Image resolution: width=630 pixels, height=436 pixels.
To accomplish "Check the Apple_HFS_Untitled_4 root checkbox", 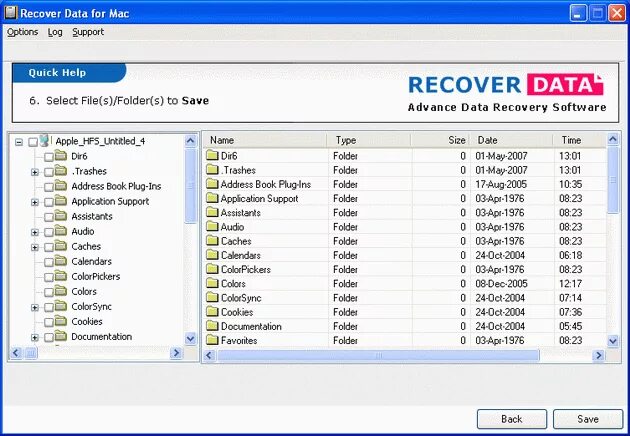I will [x=33, y=142].
